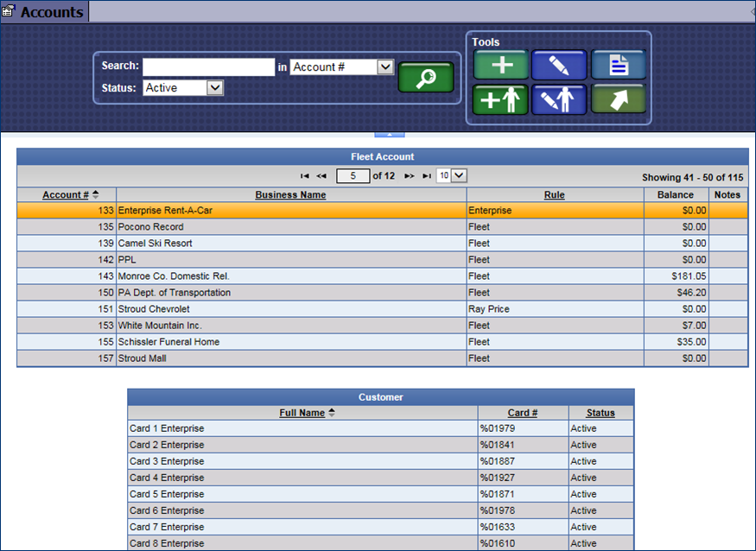
Task: Click the Accounts tab title
Action: point(51,12)
